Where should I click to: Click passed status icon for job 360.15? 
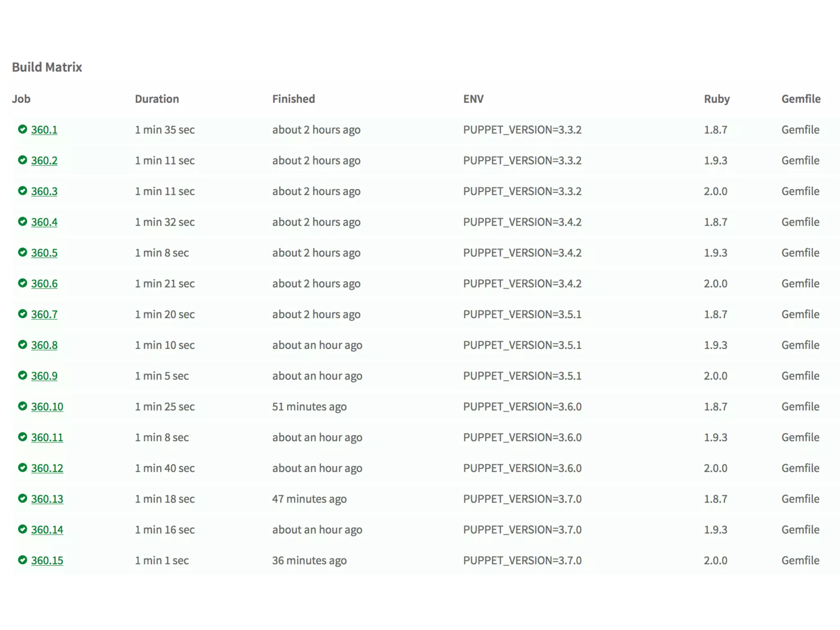[23, 560]
